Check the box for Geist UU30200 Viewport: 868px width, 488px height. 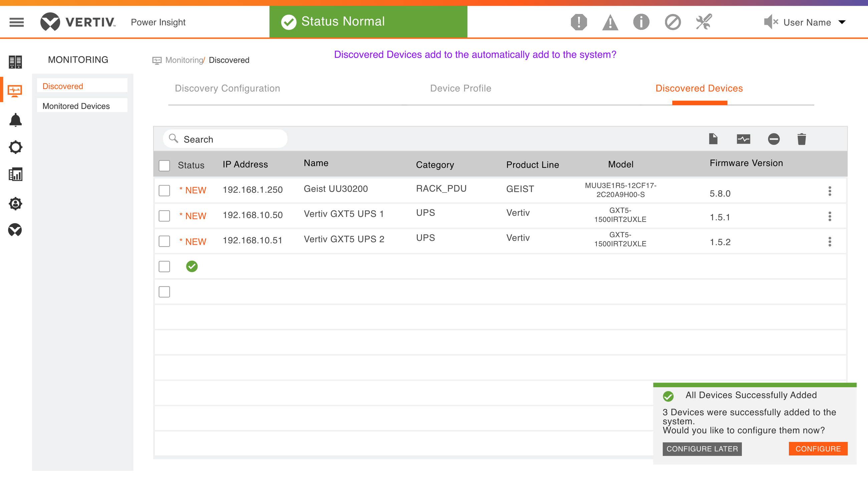tap(165, 190)
